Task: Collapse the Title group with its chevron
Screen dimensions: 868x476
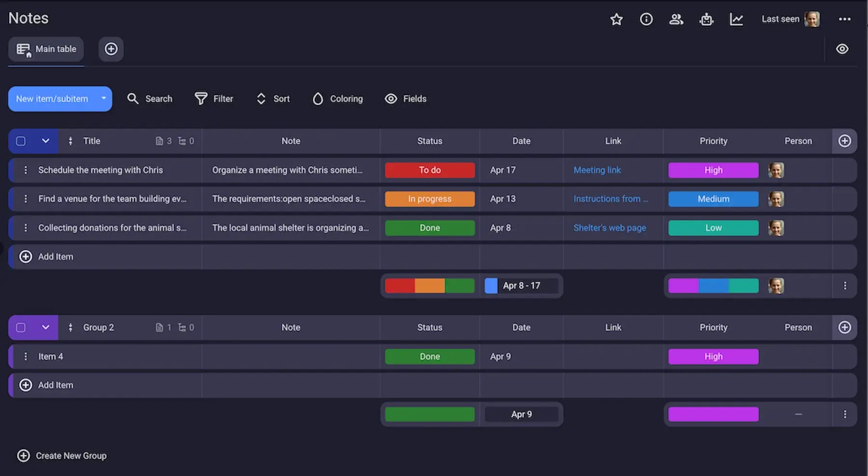Action: point(45,141)
